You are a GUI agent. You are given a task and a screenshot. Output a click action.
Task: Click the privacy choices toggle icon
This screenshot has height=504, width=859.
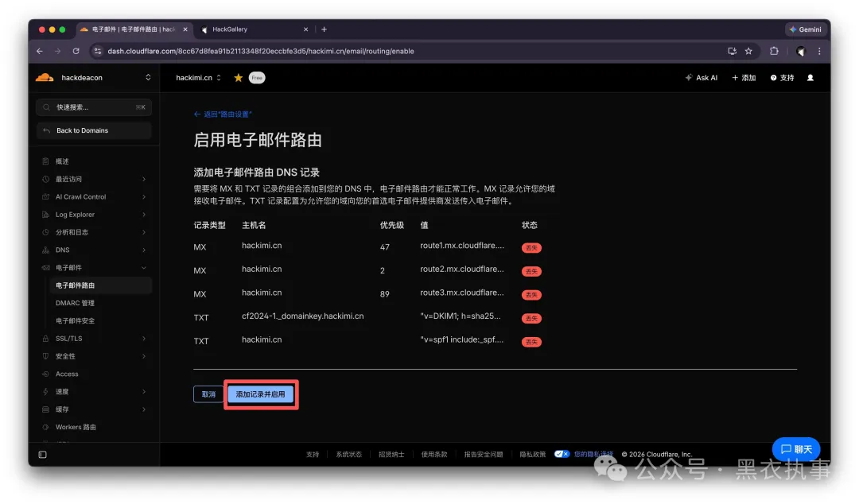coord(562,454)
